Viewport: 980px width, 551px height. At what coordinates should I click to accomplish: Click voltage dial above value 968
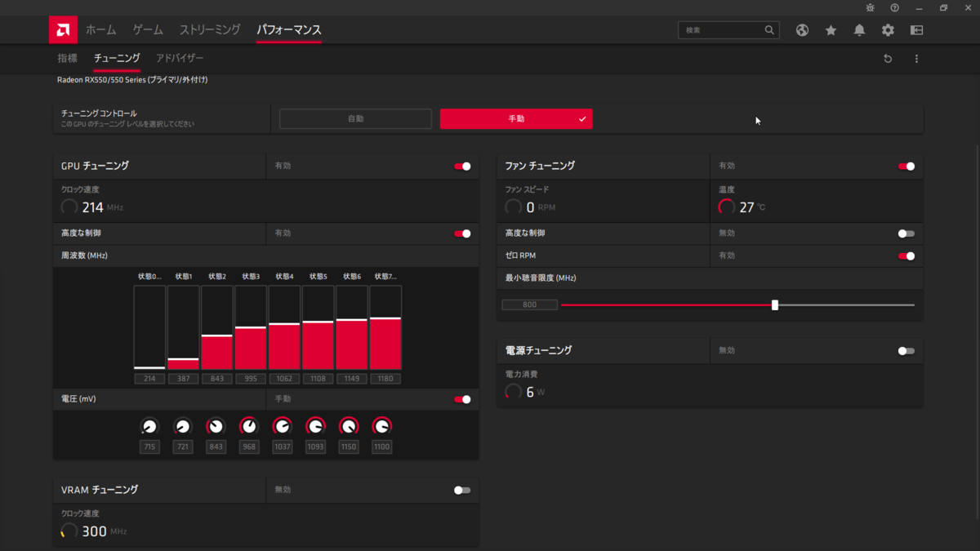click(x=249, y=426)
